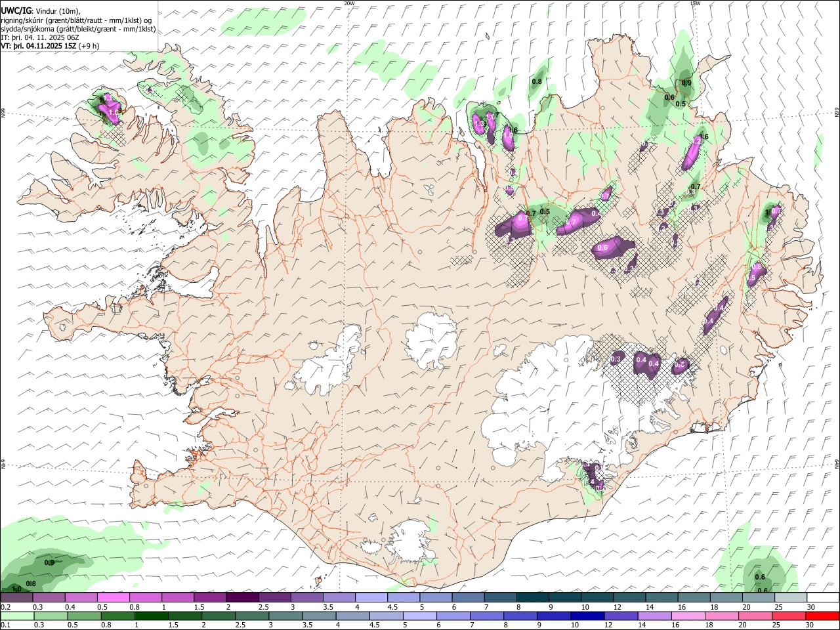The width and height of the screenshot is (840, 630).
Task: Choose the steel blue 6–7 snow scale swatch
Action: 468,598
